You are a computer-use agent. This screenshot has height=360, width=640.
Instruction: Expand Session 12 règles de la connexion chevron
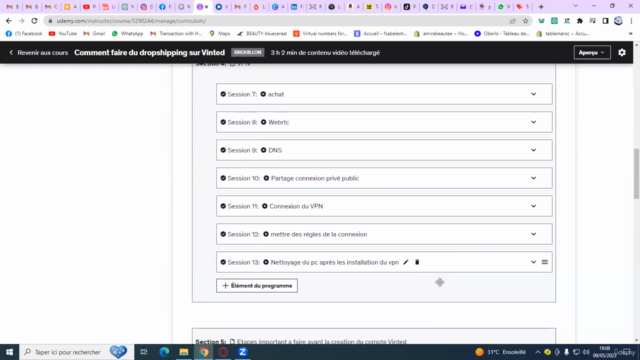(533, 234)
